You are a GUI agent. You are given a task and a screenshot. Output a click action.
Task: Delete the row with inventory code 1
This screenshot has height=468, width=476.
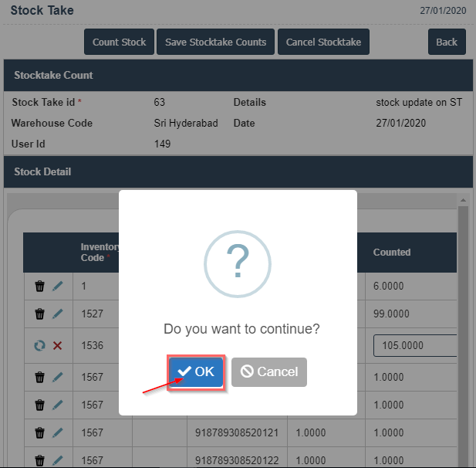point(40,286)
